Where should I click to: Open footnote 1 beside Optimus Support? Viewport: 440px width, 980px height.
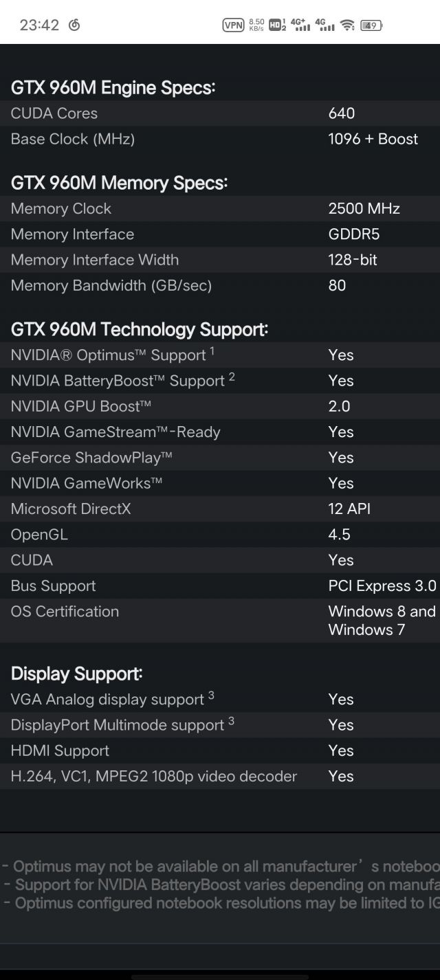tap(212, 351)
